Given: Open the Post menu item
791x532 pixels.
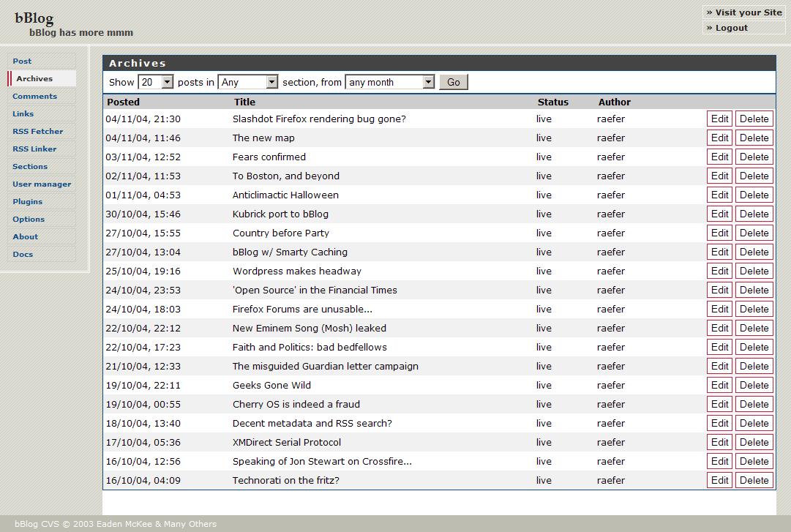Looking at the screenshot, I should [42, 61].
